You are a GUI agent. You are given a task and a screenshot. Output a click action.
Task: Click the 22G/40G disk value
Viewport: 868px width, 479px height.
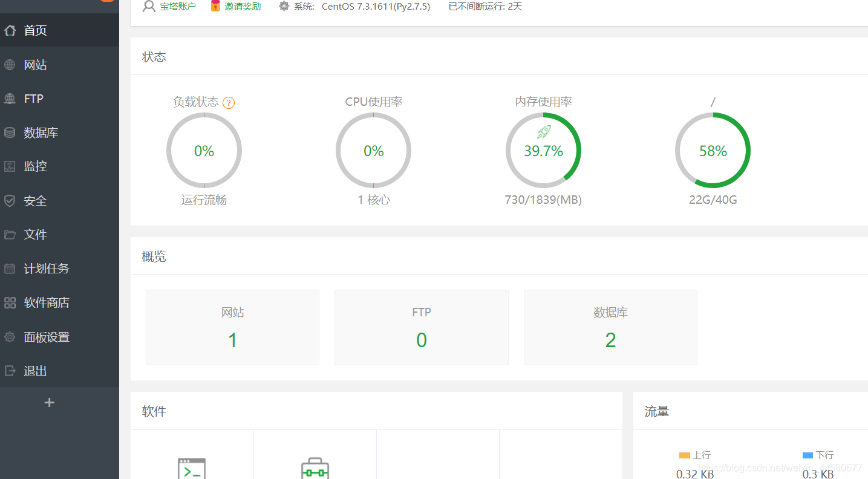click(x=713, y=200)
